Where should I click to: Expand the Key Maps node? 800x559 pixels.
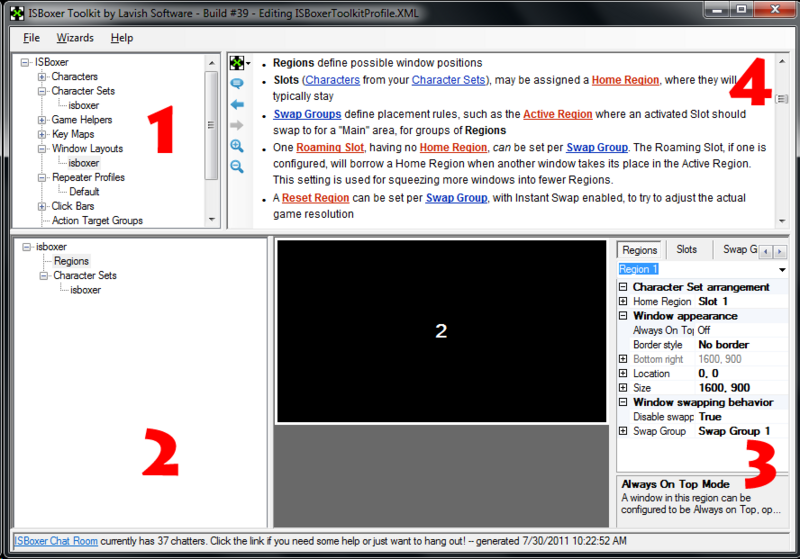tap(42, 134)
